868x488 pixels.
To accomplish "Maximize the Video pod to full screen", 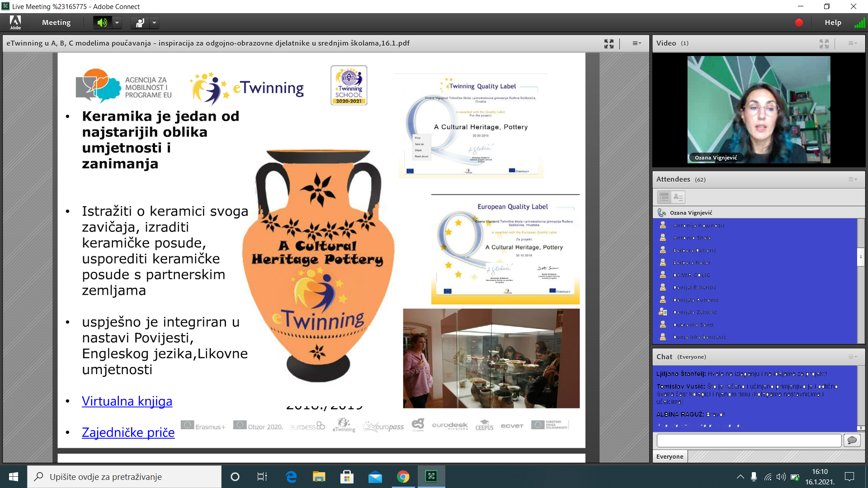I will [824, 43].
